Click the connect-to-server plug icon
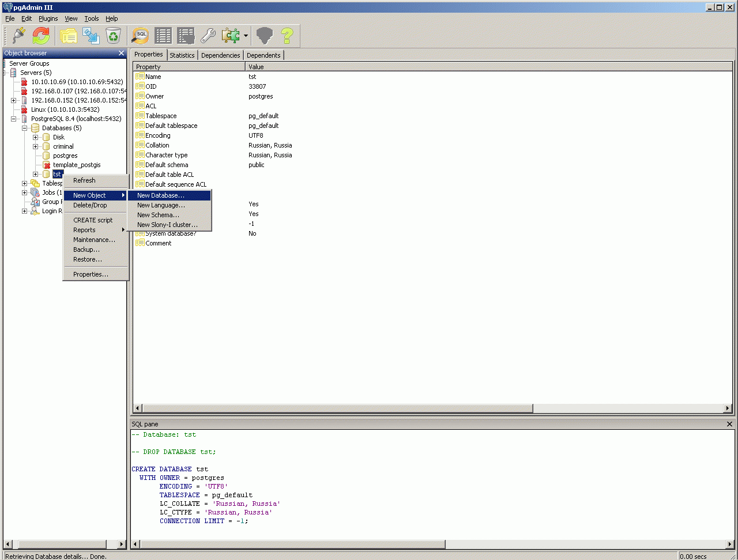Viewport: 738px width, 560px height. click(x=18, y=36)
